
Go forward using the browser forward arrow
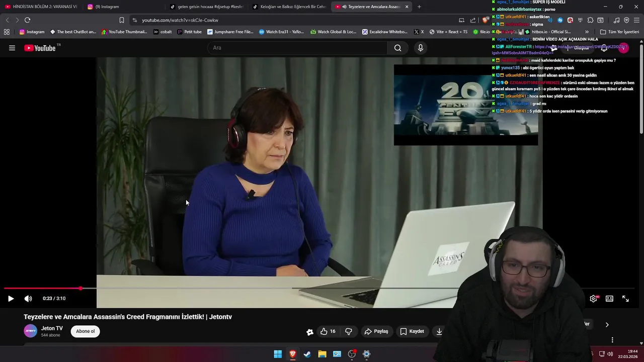(x=17, y=20)
